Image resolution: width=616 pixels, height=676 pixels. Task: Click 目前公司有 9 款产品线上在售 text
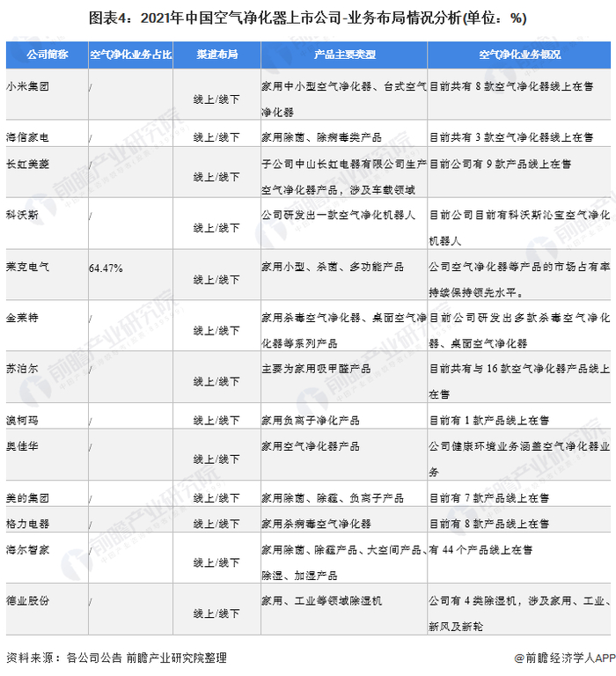coord(500,164)
